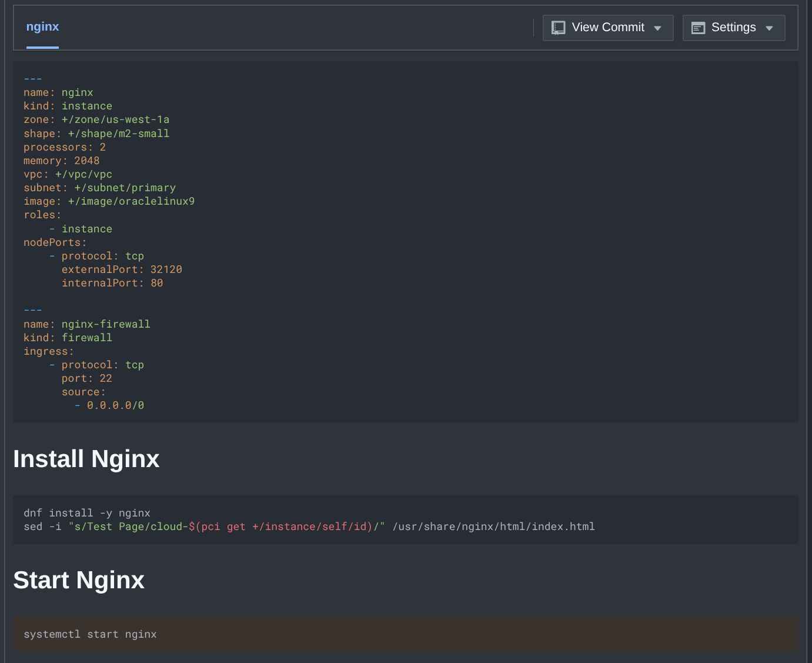Click the 'kind: firewall' line
The height and width of the screenshot is (663, 812).
[x=68, y=338]
